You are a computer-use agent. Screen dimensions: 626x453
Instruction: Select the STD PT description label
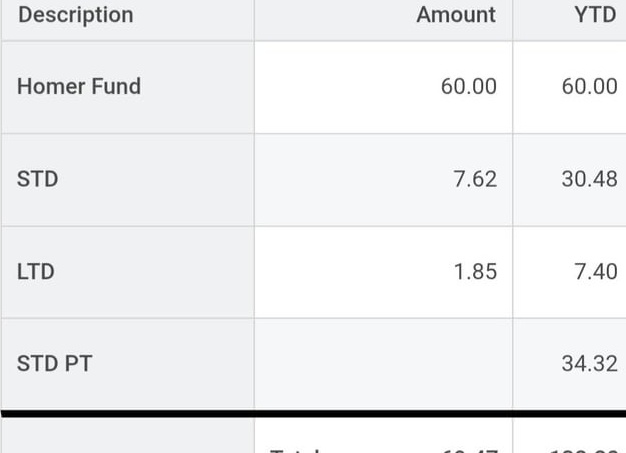(x=54, y=364)
